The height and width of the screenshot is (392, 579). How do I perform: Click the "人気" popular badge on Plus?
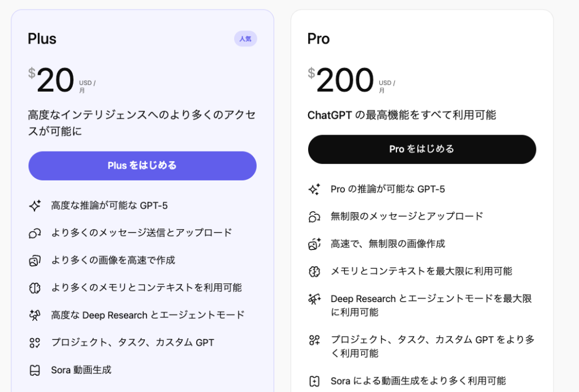coord(245,39)
